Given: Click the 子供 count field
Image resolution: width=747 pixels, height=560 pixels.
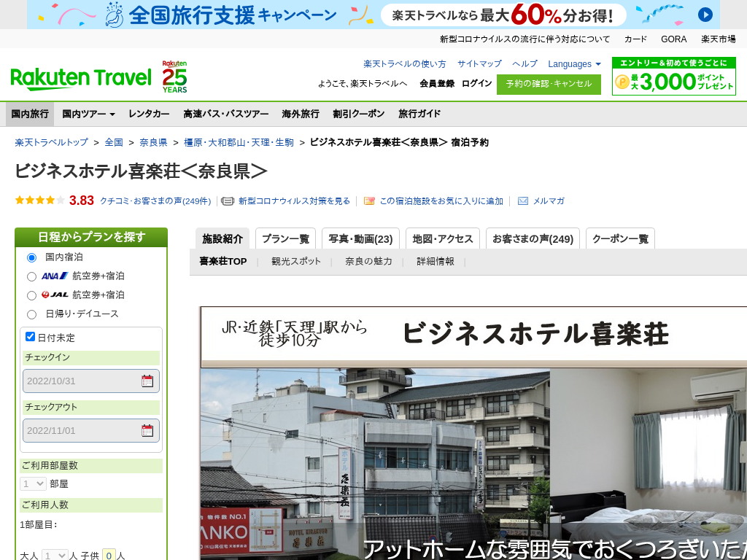Looking at the screenshot, I should [x=109, y=555].
